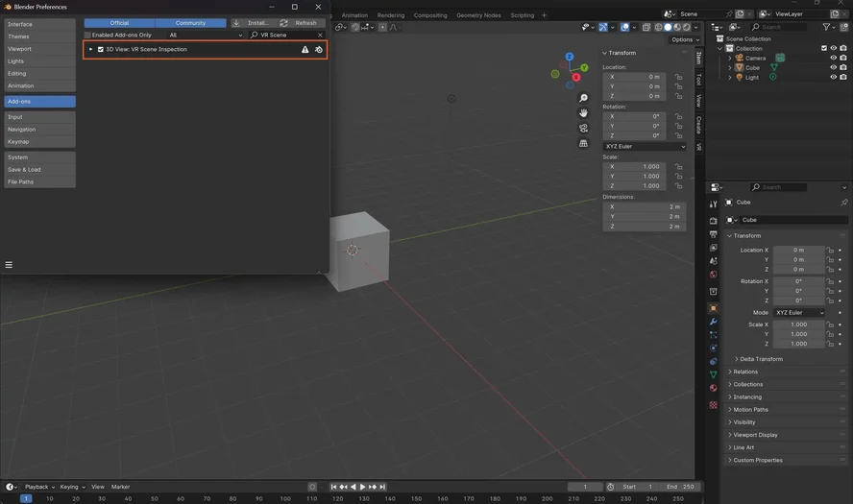This screenshot has height=504, width=853.
Task: Open the Texture checkerboard properties tab
Action: coord(713,405)
